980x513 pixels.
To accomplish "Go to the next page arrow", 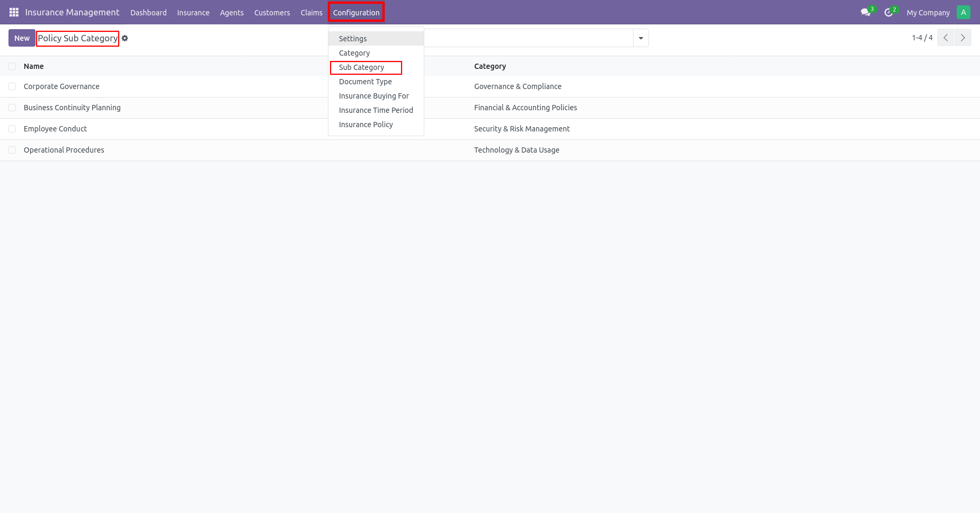I will point(963,38).
